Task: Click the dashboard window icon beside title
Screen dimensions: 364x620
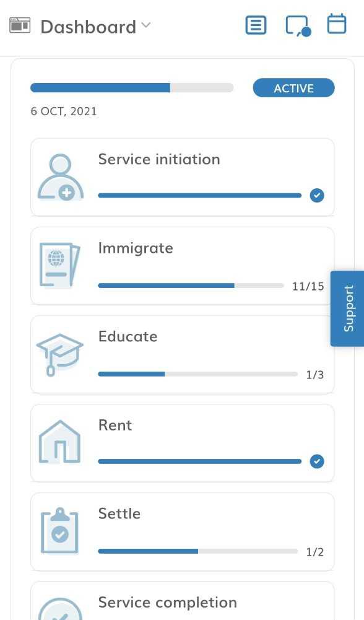Action: tap(20, 25)
